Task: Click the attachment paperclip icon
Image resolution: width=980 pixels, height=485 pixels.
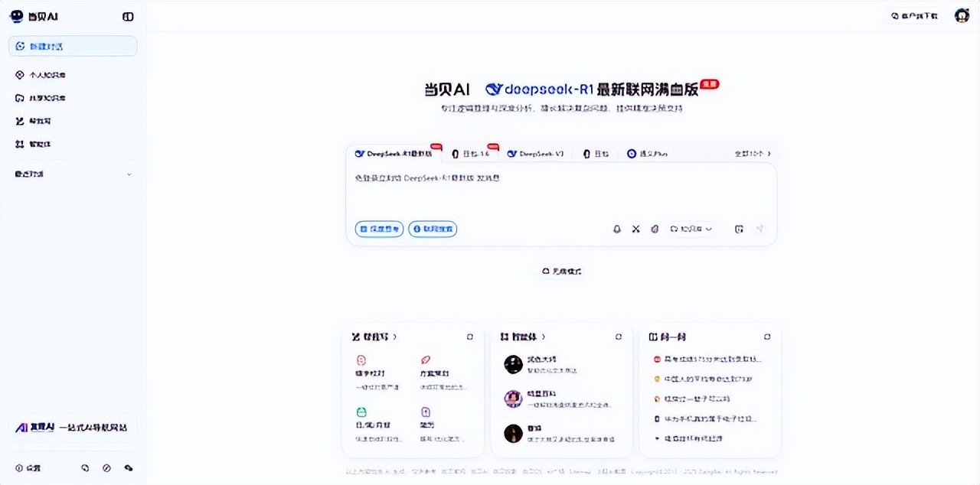Action: (x=655, y=229)
